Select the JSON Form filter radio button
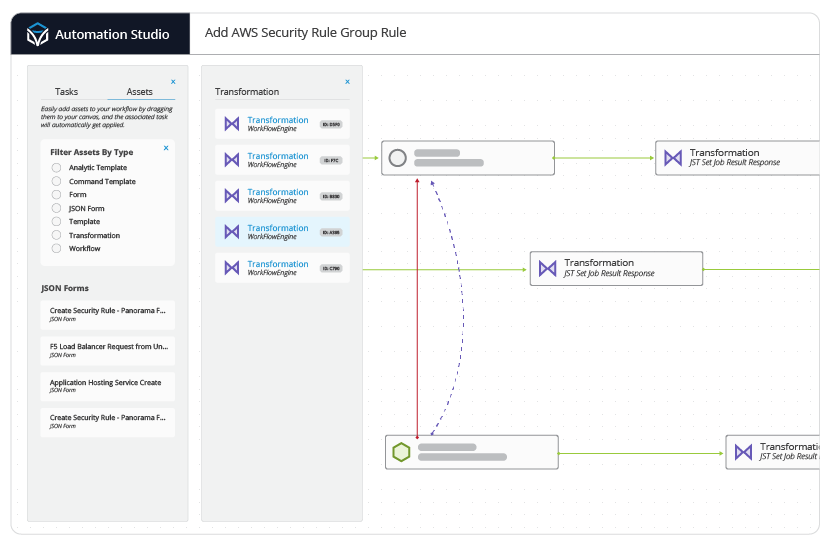Screen dimensions: 838x547 pyautogui.click(x=57, y=208)
